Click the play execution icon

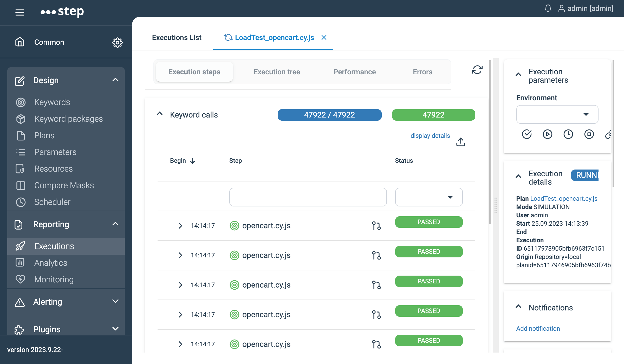pyautogui.click(x=547, y=134)
